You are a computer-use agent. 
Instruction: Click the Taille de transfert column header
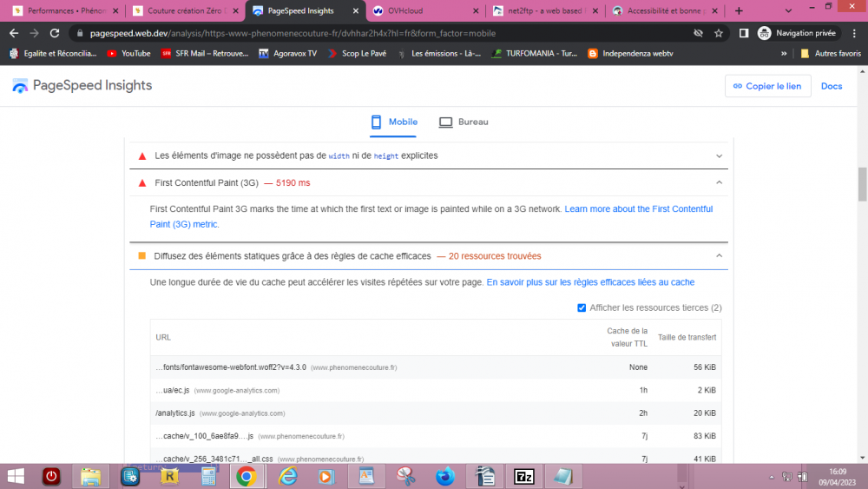(687, 337)
